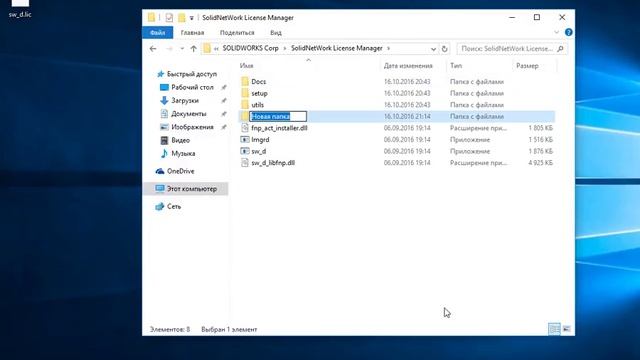Select Сеть in the navigation pane
This screenshot has height=360, width=640.
174,207
